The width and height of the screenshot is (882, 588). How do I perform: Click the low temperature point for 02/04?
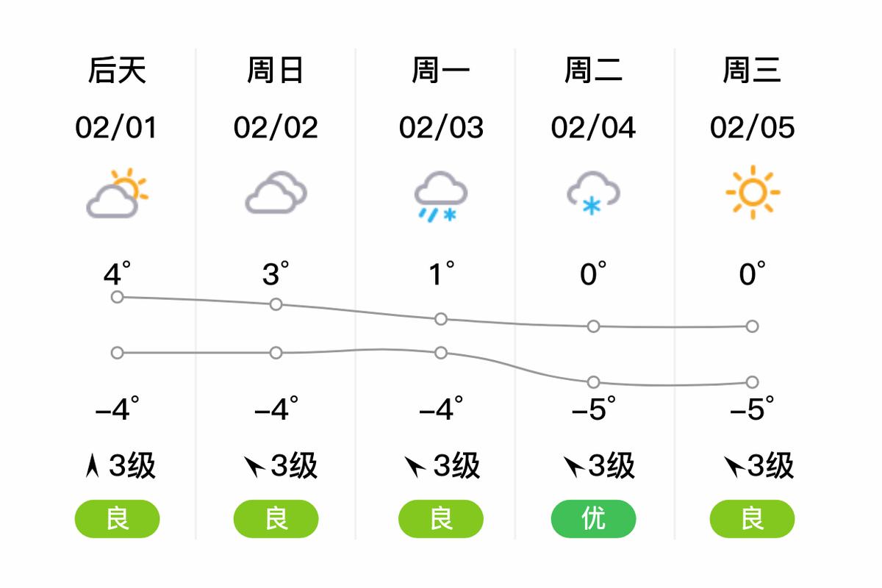594,382
